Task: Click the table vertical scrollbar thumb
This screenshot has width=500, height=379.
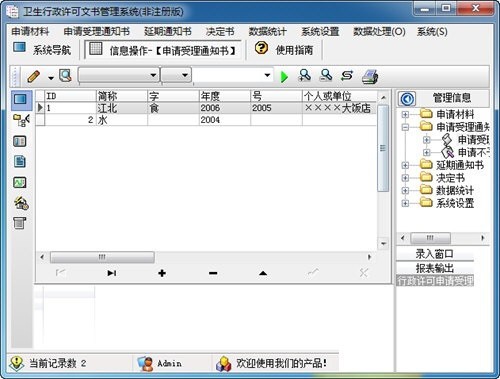Action: click(x=383, y=148)
